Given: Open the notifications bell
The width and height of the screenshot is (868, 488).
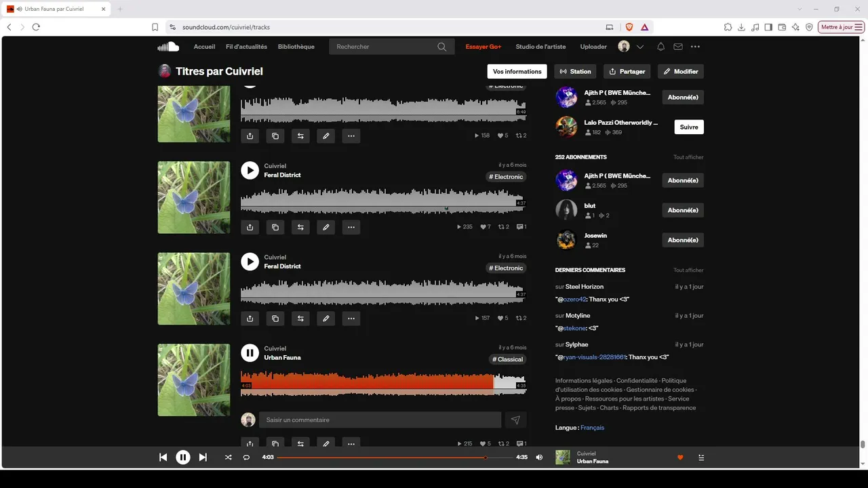Looking at the screenshot, I should point(660,47).
